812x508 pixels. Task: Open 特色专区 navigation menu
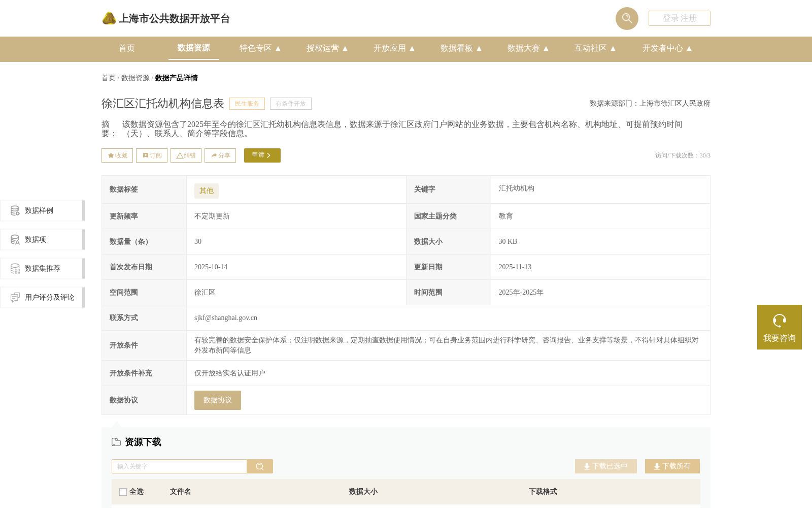tap(260, 48)
